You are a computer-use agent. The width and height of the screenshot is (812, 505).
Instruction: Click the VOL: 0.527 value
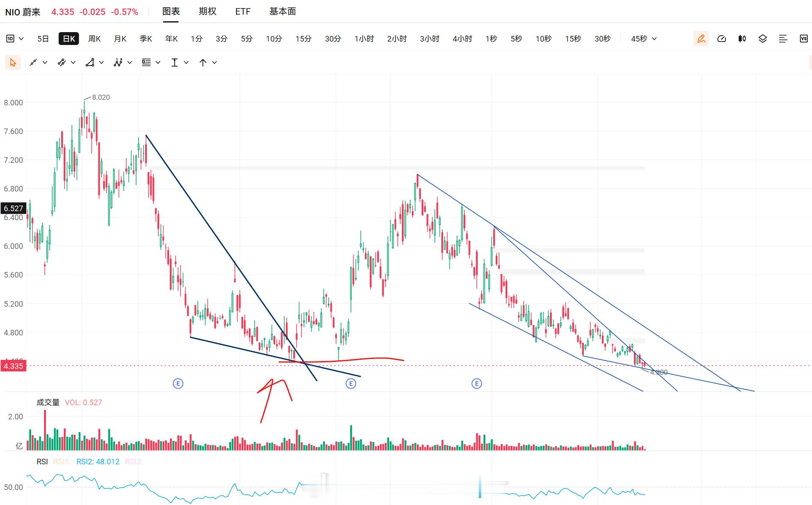83,402
